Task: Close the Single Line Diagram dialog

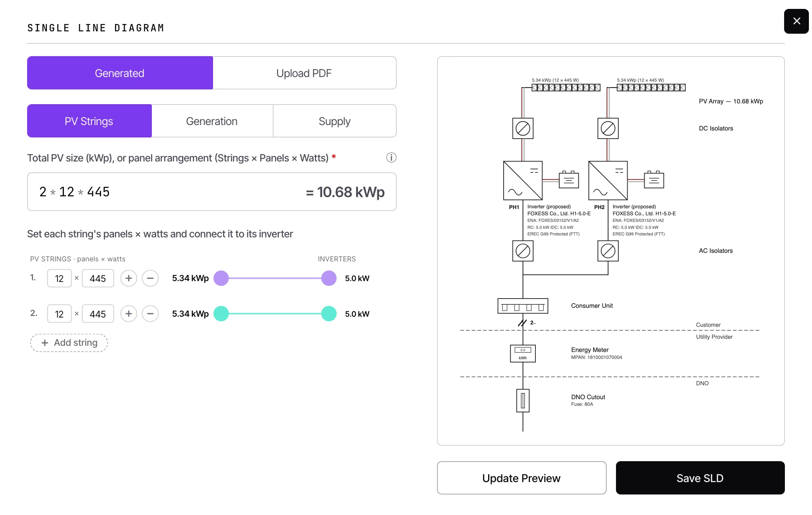Action: coord(796,21)
